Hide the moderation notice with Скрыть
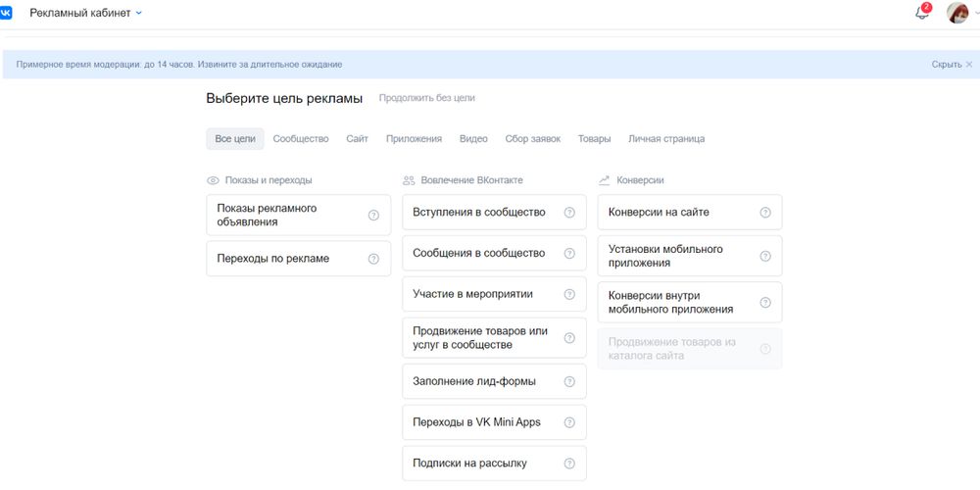Image resolution: width=980 pixels, height=490 pixels. (952, 65)
